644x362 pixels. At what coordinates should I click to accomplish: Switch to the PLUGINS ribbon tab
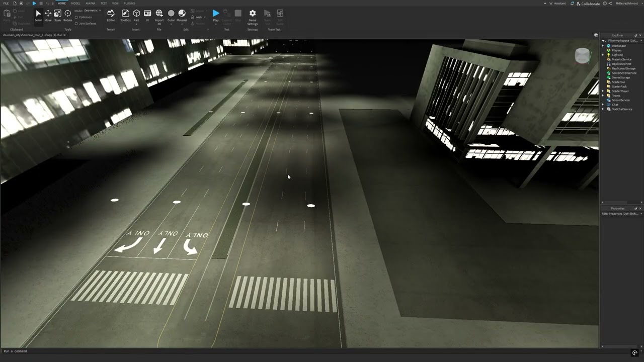pos(129,4)
